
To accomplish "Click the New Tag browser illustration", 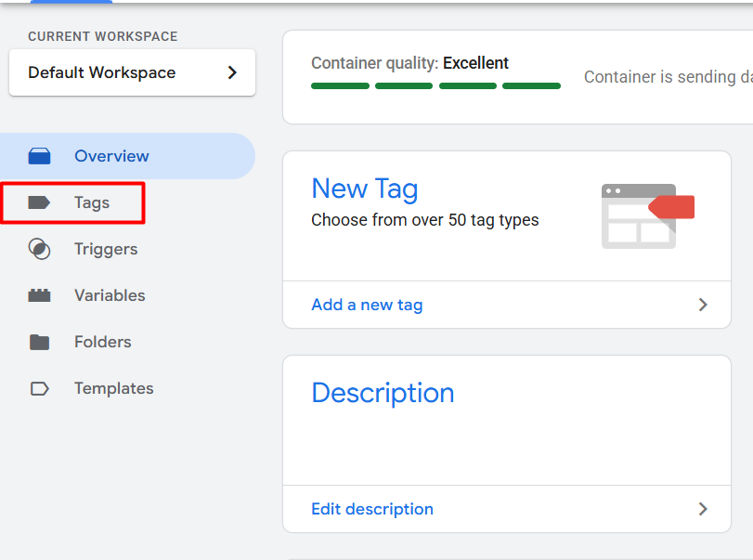I will coord(646,215).
